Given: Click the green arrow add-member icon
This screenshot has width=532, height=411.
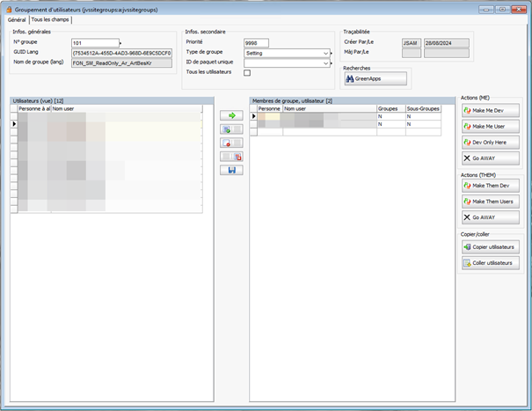Looking at the screenshot, I should click(231, 115).
